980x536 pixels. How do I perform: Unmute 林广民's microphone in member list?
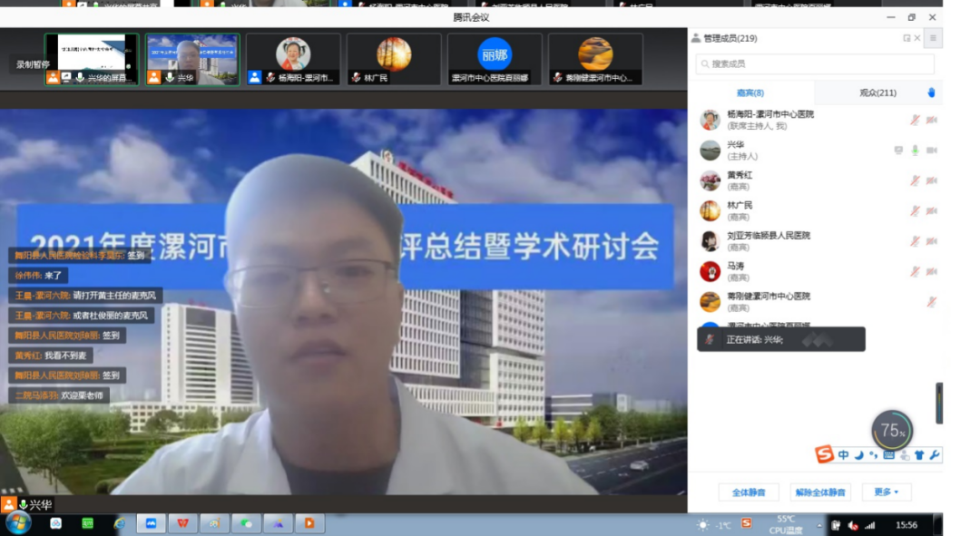click(915, 210)
